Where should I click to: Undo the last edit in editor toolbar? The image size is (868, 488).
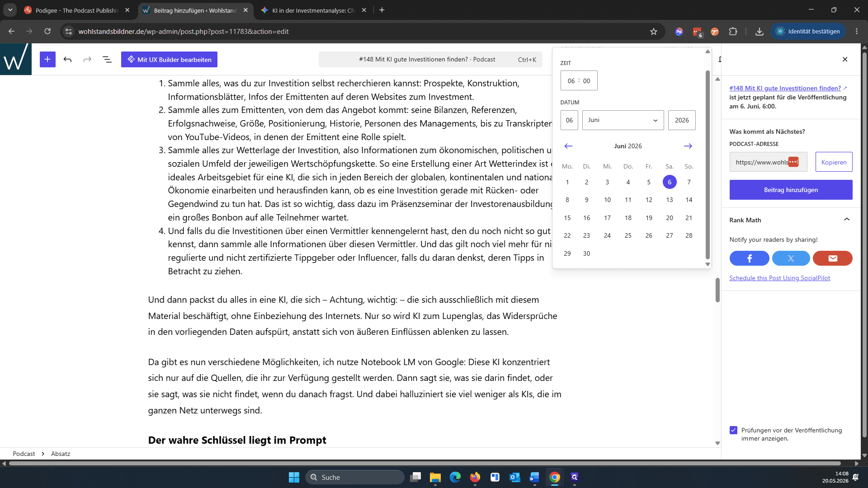point(67,59)
